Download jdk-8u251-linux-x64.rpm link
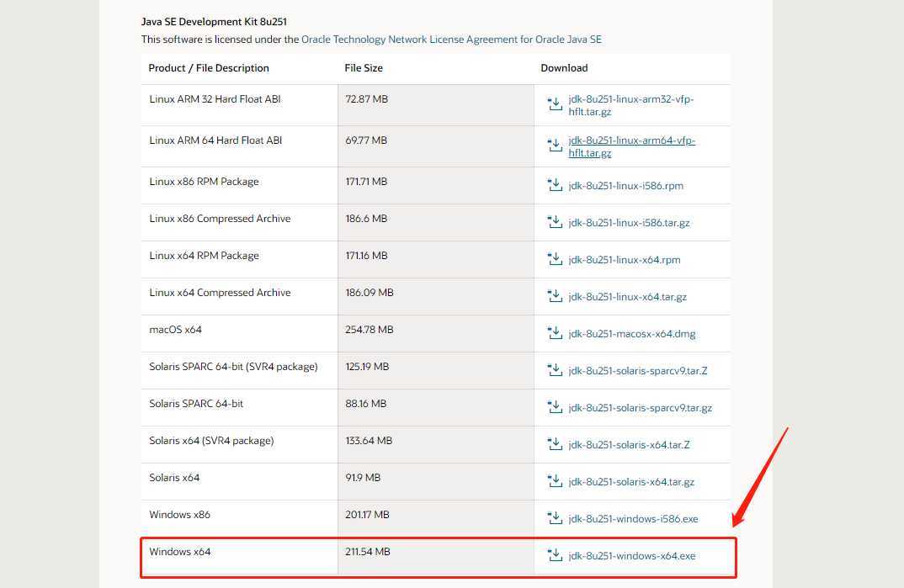 pos(625,260)
